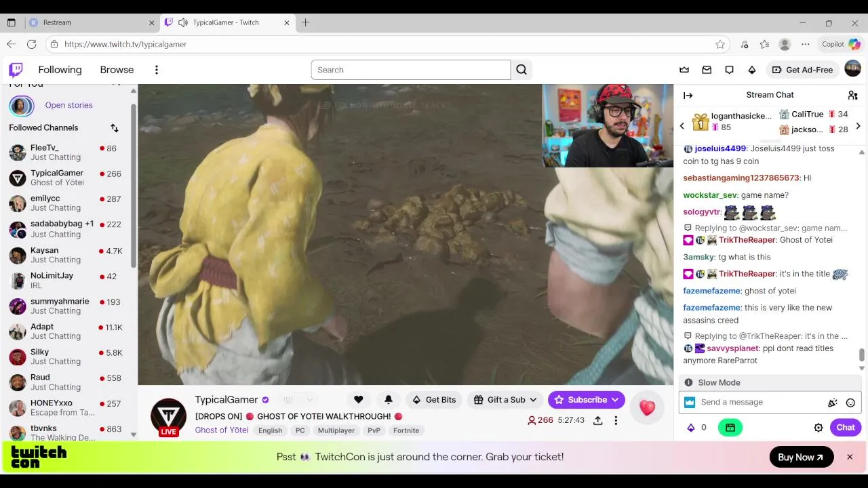The image size is (868, 488).
Task: Send message with the Chat button
Action: pos(846,428)
